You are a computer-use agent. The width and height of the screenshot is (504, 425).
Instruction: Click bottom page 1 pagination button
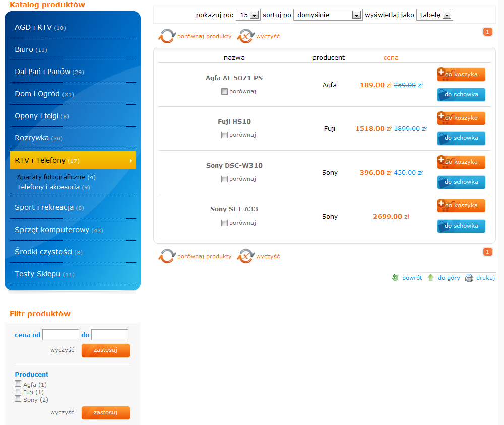[x=487, y=252]
